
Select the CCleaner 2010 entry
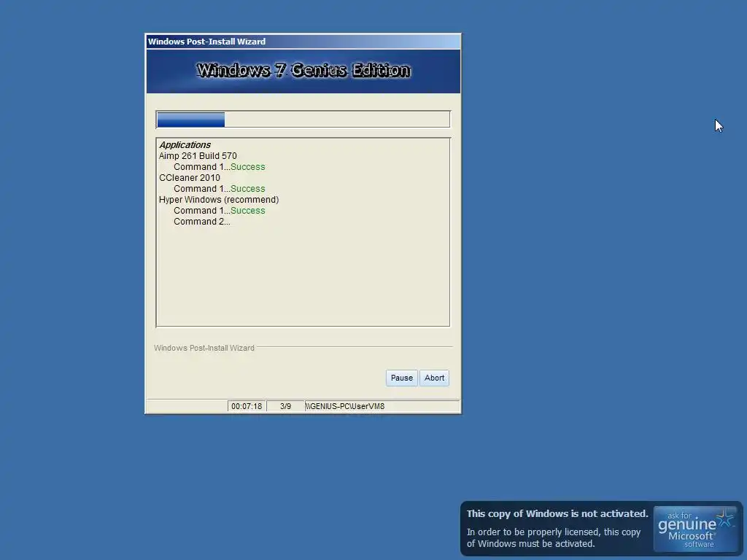190,178
